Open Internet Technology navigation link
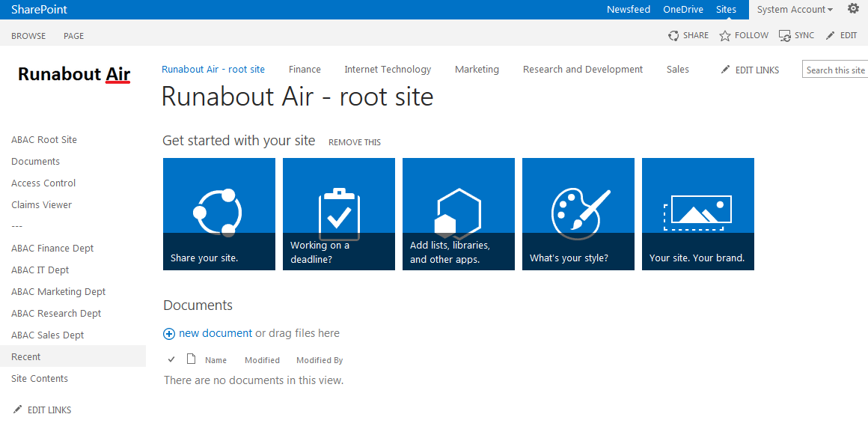 tap(388, 69)
